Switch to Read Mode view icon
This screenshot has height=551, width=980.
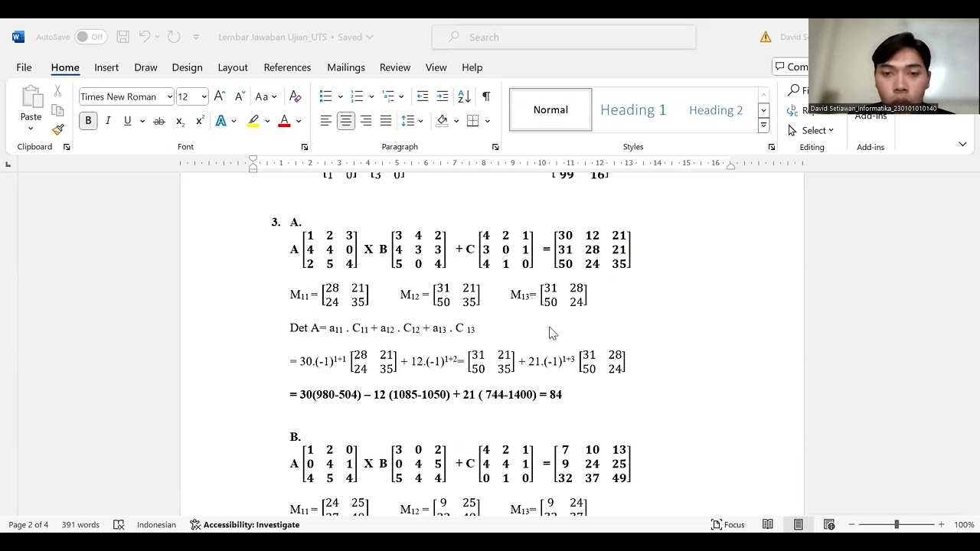[767, 524]
